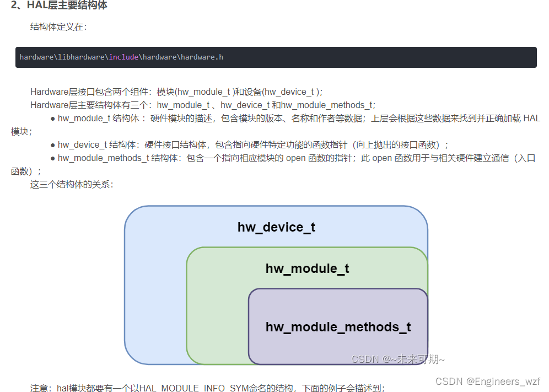Click the CSDN @~未来可期~ watermark

(x=399, y=358)
